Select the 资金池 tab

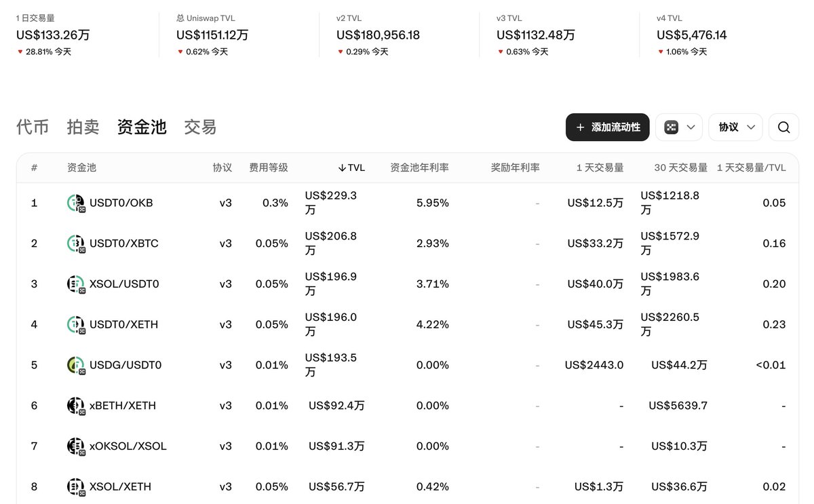[x=142, y=127]
